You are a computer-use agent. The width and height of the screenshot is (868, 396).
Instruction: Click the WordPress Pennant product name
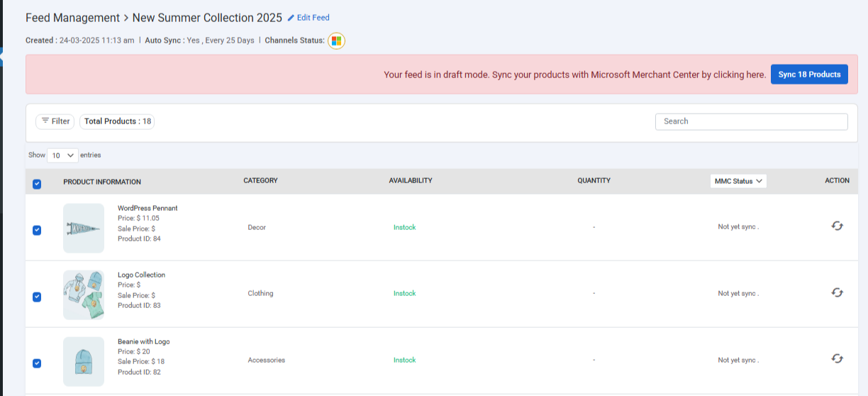click(148, 208)
